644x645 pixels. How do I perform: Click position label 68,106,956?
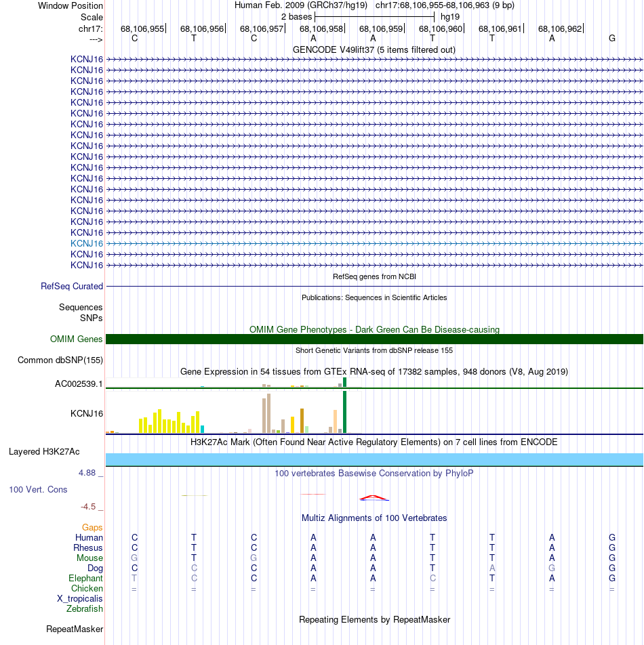201,28
